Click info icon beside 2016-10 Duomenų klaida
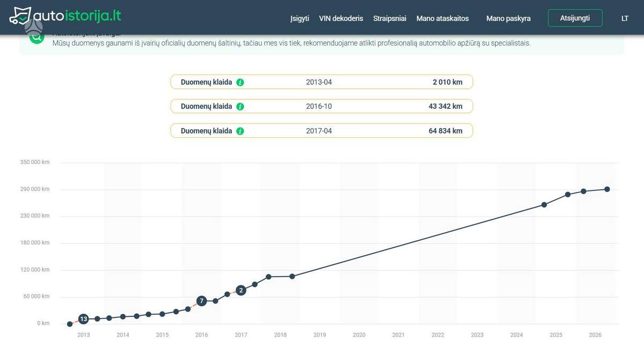644x363 pixels. coord(240,107)
